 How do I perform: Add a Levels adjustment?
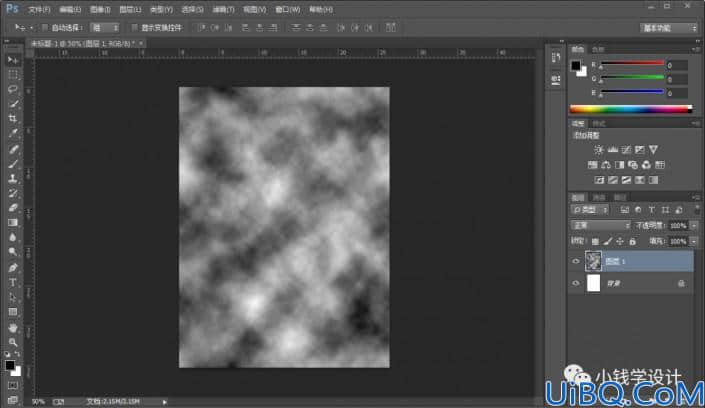[612, 150]
